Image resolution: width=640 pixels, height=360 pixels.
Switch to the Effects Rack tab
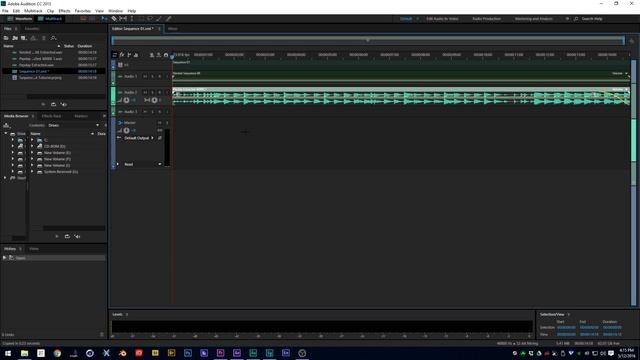click(x=51, y=116)
